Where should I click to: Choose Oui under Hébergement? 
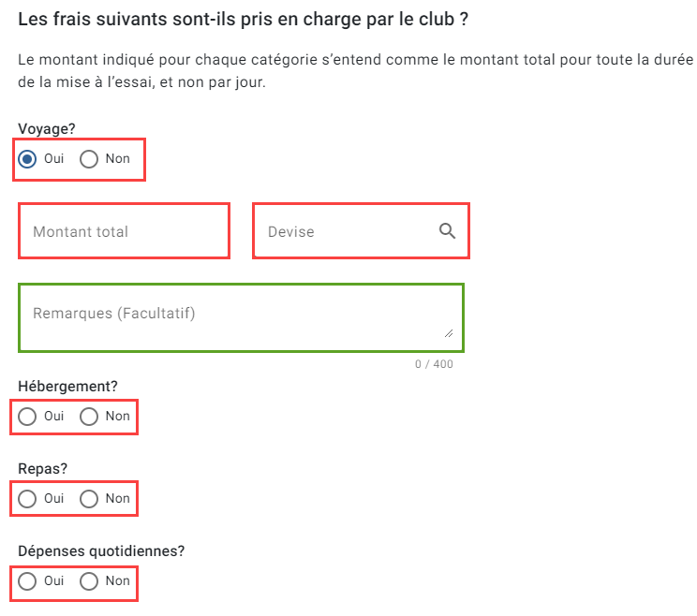point(27,417)
